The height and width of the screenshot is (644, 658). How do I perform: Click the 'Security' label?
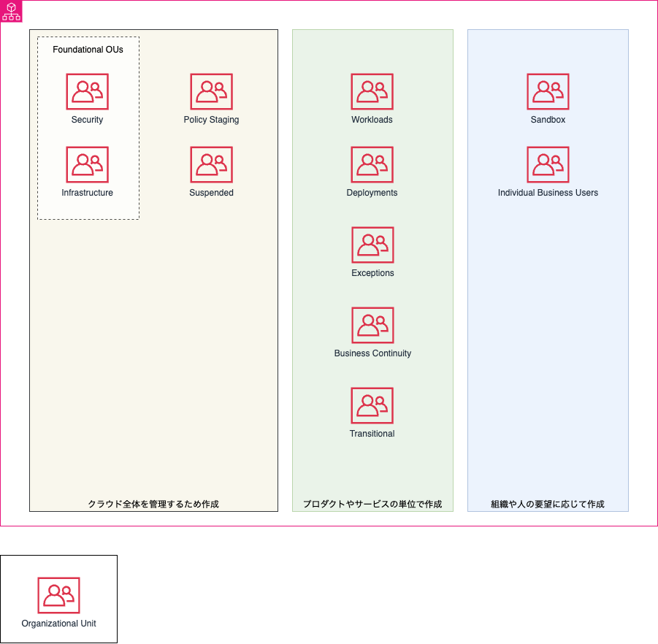coord(88,120)
